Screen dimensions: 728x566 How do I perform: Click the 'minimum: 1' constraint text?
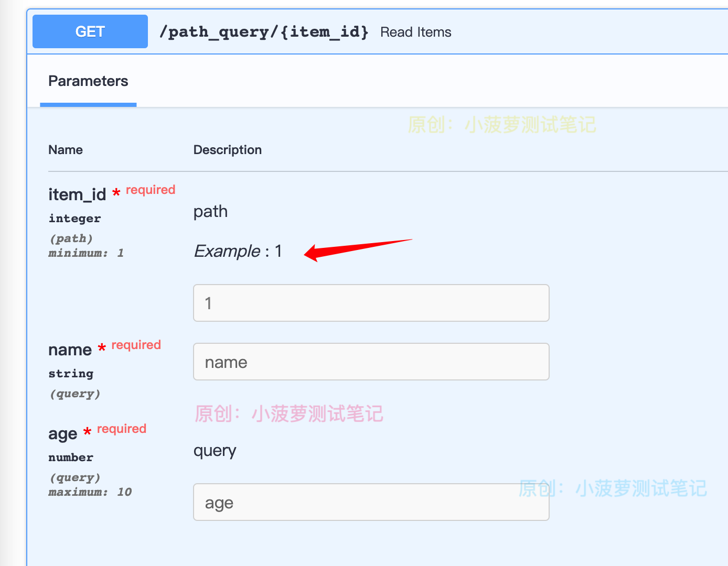[x=86, y=253]
